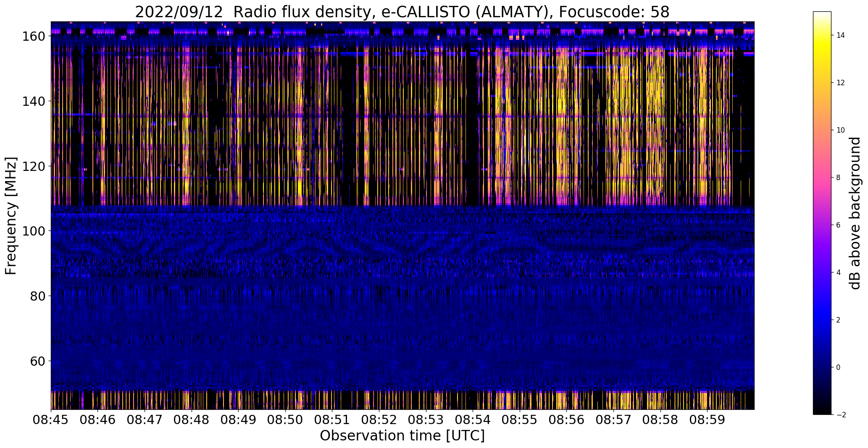Viewport: 868px width, 448px height.
Task: Click the colorbar tick label 8
Action: click(x=839, y=178)
